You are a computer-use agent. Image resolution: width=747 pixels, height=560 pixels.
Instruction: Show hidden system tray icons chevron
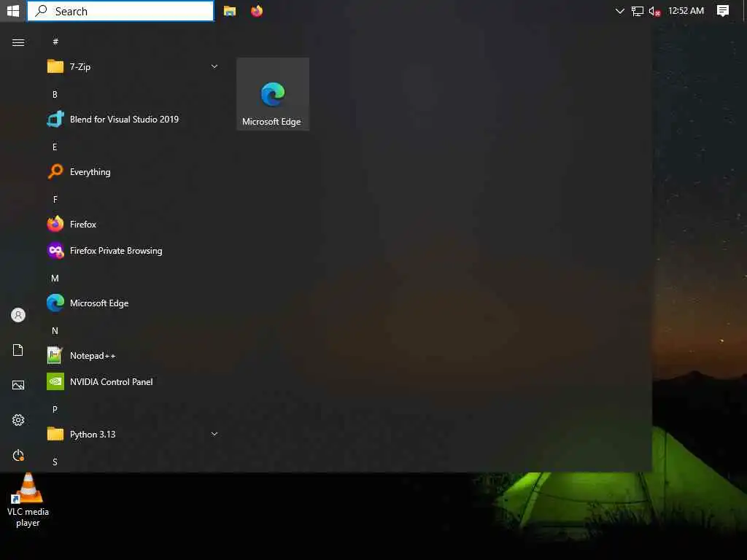pyautogui.click(x=619, y=11)
